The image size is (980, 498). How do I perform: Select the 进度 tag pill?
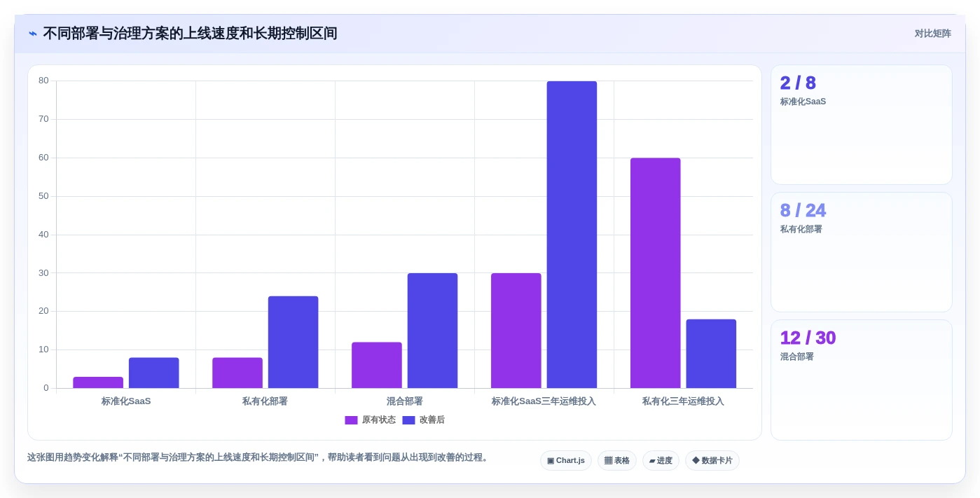661,461
